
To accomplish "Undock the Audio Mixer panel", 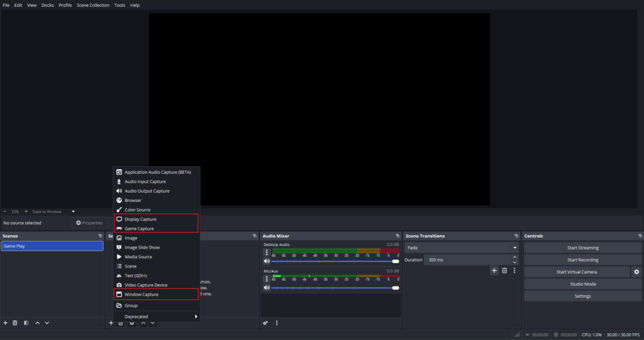I will coord(397,236).
